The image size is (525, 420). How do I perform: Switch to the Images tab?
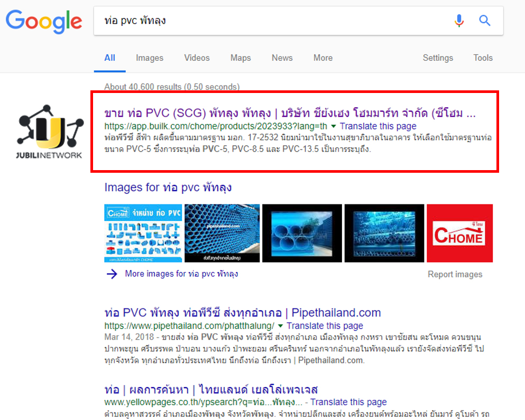pos(150,58)
